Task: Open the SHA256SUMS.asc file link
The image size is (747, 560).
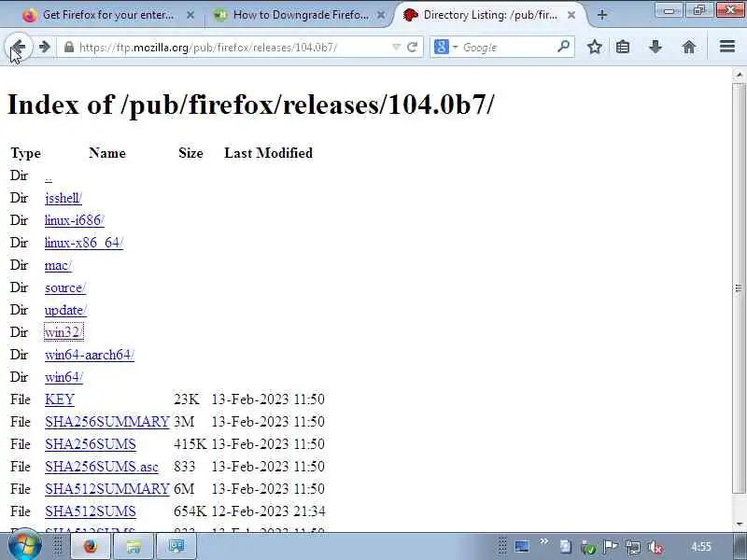Action: [x=102, y=467]
